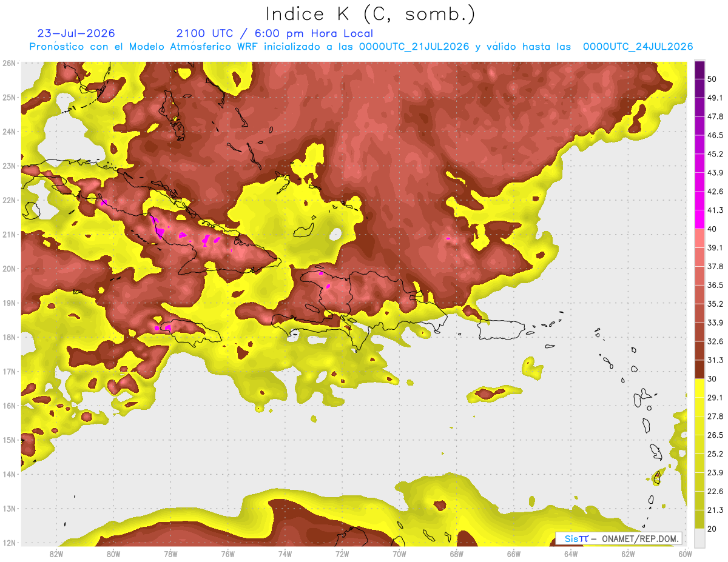Click the longitude label '64W'

point(571,554)
